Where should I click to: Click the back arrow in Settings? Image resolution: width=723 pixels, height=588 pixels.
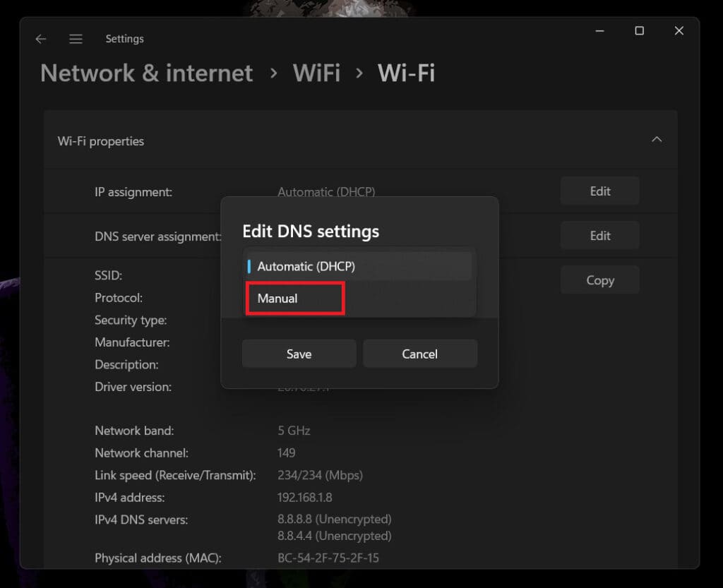40,40
